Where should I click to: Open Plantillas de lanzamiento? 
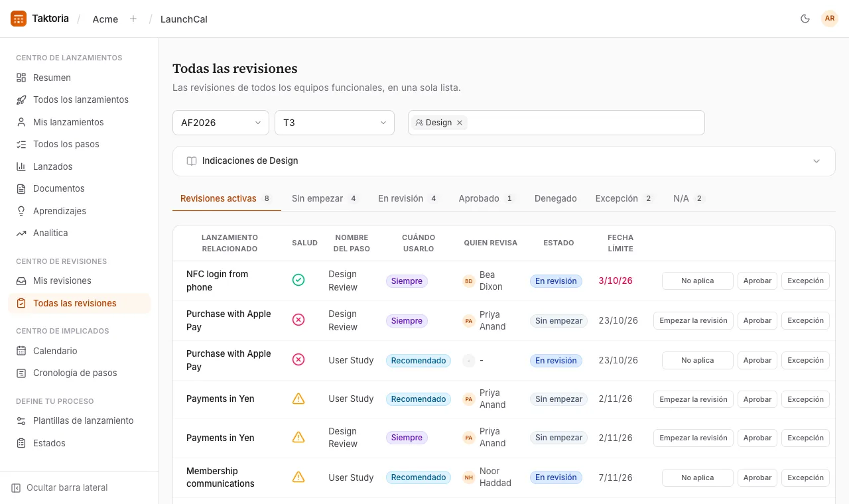click(x=80, y=420)
